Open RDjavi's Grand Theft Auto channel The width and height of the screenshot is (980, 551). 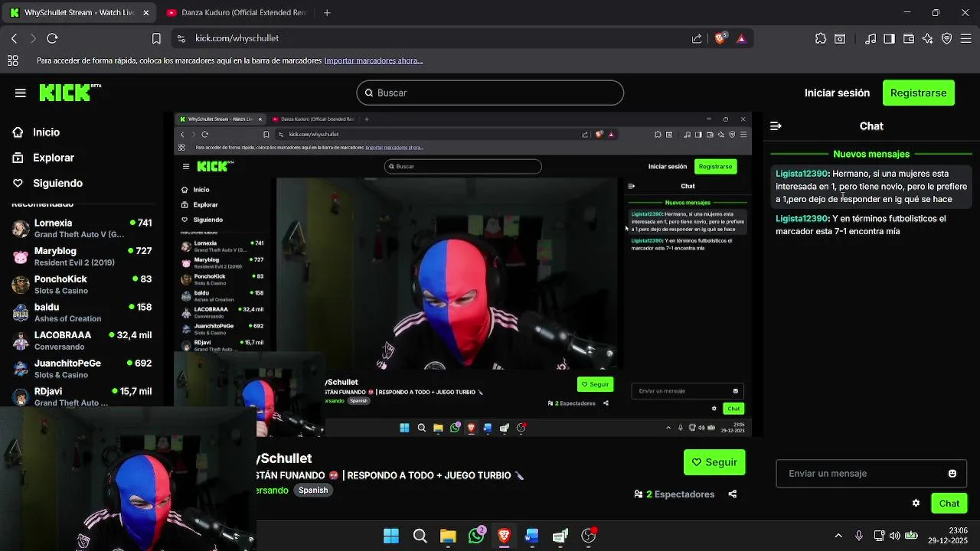(x=82, y=396)
